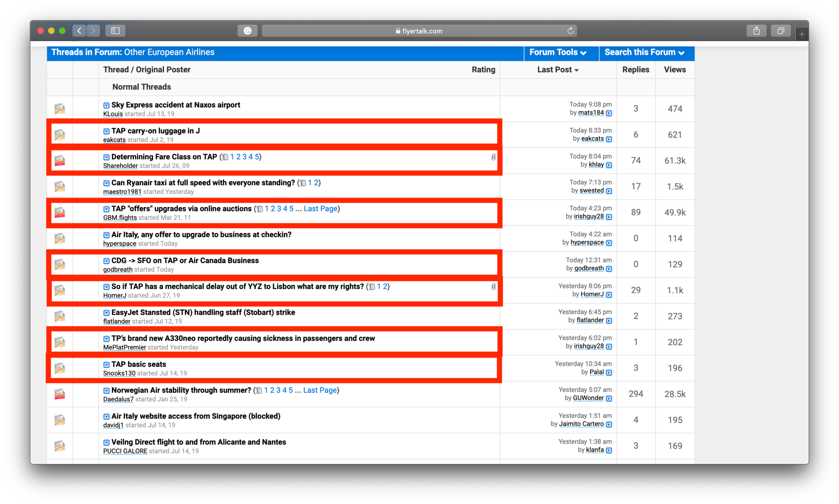Go to first new post in TAP carry-on thread
This screenshot has height=504, width=839.
[x=107, y=132]
